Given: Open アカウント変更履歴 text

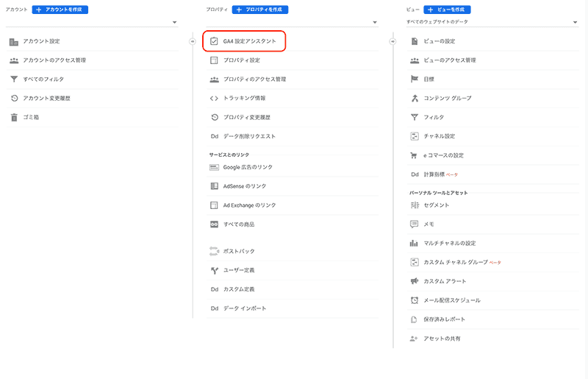Looking at the screenshot, I should [46, 99].
